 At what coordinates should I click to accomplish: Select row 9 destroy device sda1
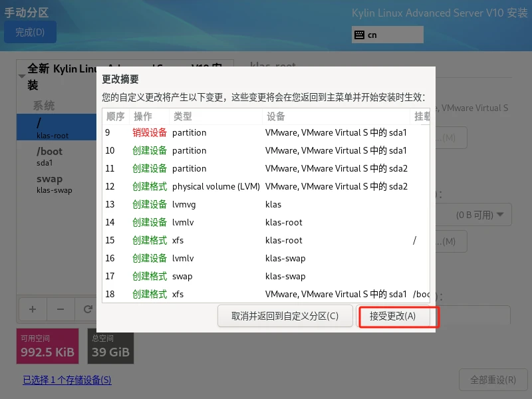[266, 132]
